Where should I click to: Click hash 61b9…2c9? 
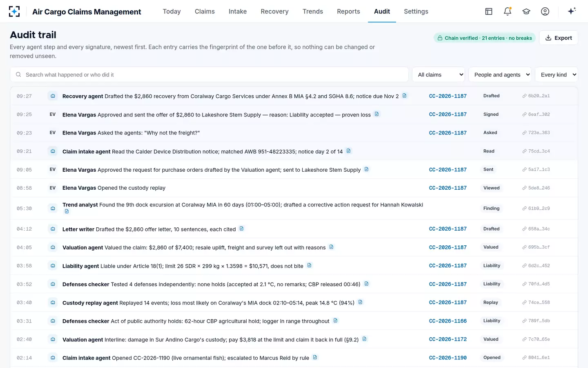pos(536,209)
